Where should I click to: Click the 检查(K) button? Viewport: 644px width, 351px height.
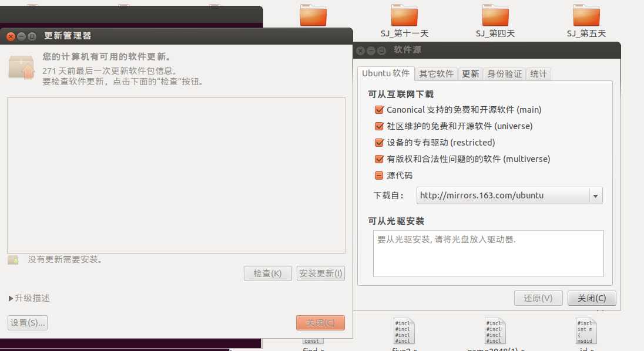(x=268, y=274)
